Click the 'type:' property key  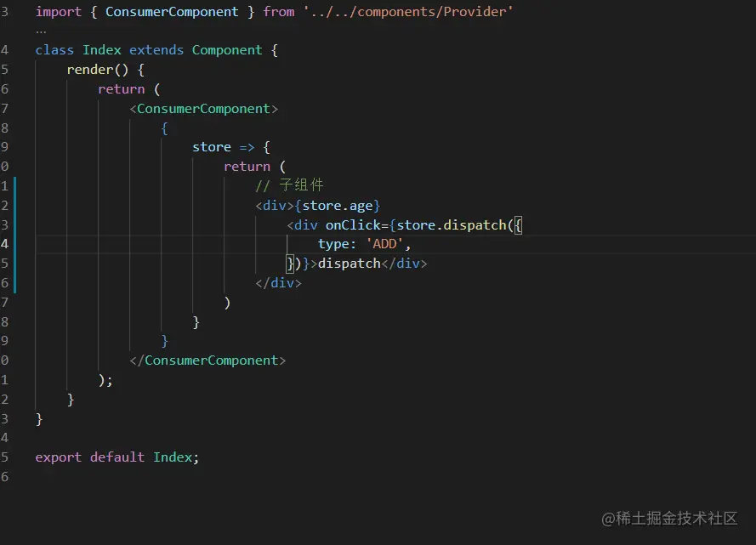pos(337,244)
